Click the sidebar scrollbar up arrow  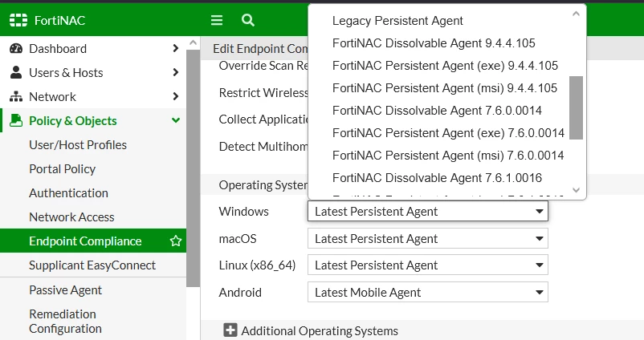point(193,42)
